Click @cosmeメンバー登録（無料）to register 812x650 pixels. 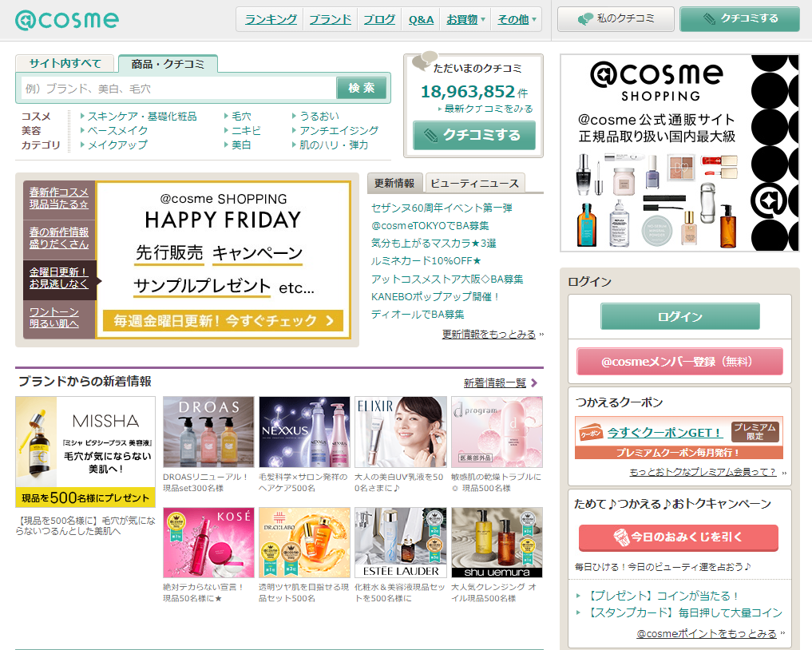pos(678,361)
